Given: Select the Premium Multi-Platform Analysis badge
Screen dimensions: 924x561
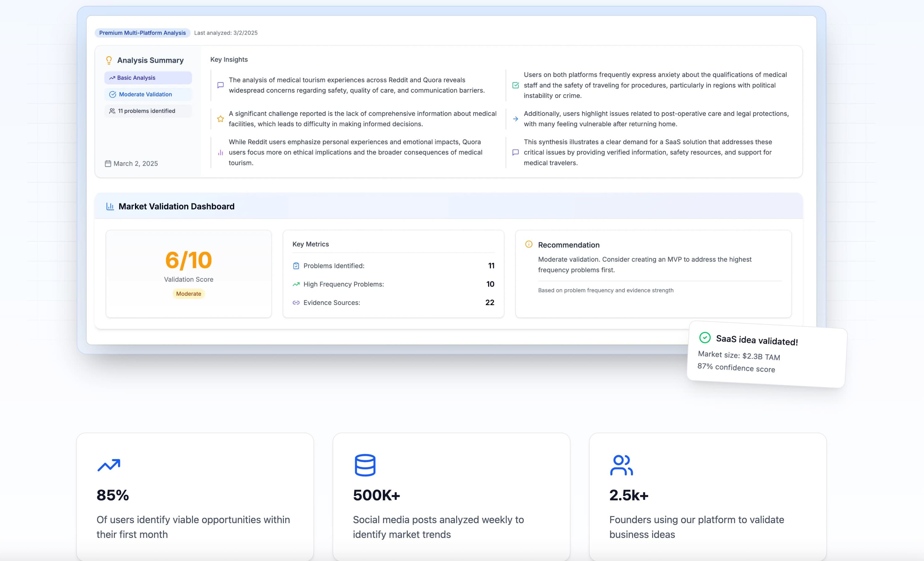Looking at the screenshot, I should coord(142,33).
